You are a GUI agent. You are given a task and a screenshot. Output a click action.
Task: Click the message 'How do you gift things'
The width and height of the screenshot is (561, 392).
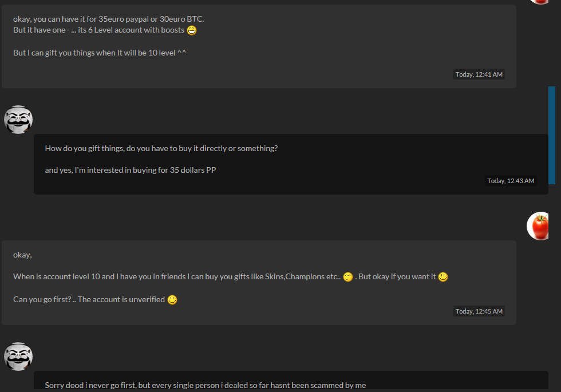161,148
